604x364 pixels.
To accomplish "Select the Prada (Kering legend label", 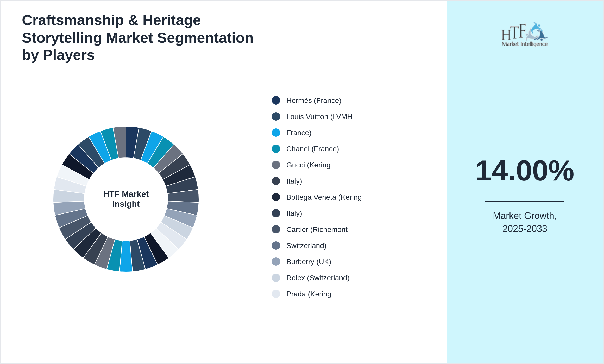I will pos(309,294).
